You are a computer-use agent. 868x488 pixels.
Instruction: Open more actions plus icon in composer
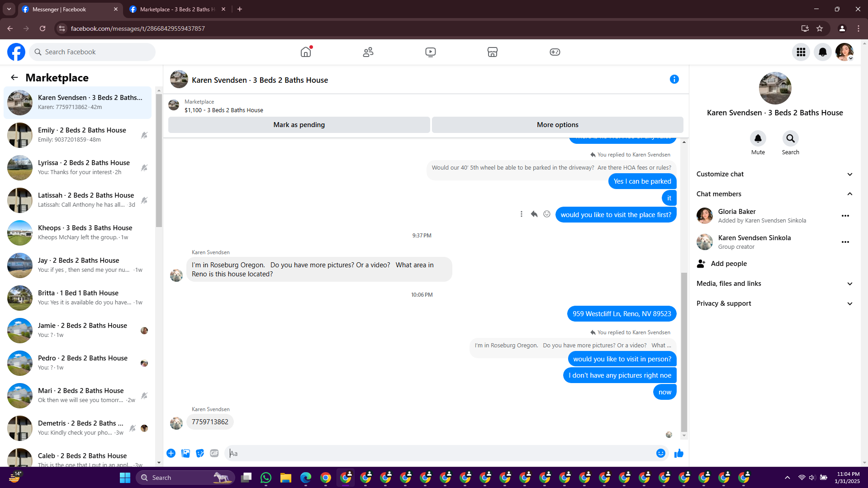coord(171,453)
